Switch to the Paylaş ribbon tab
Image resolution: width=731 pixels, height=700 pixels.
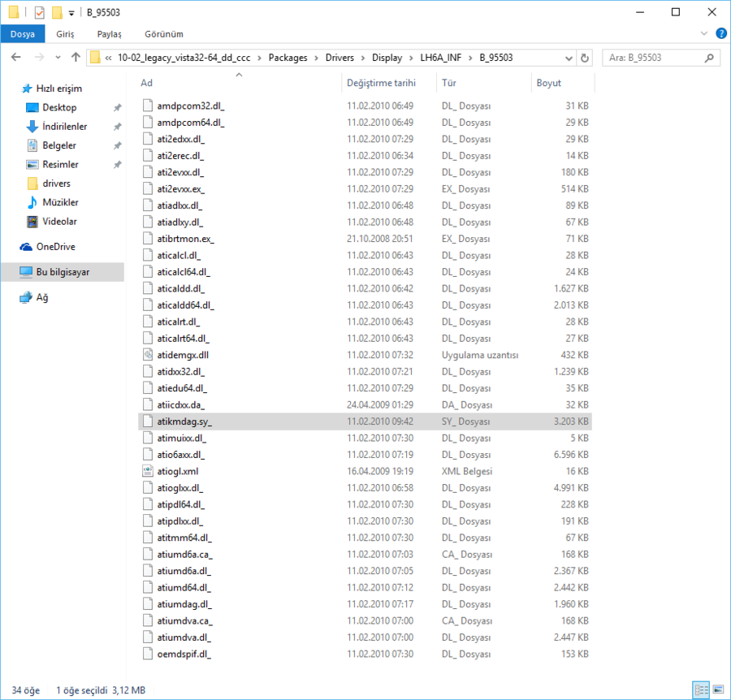pyautogui.click(x=109, y=34)
